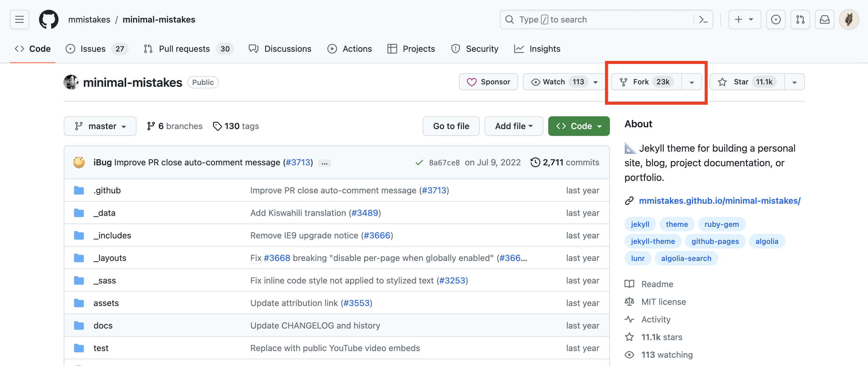Screen dimensions: 868x366
Task: Open the _layouts folder
Action: tap(110, 258)
